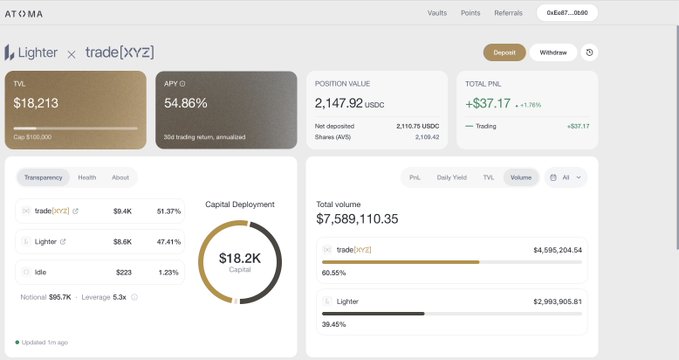
Task: Show the Daily Yield chart tab
Action: tap(452, 178)
